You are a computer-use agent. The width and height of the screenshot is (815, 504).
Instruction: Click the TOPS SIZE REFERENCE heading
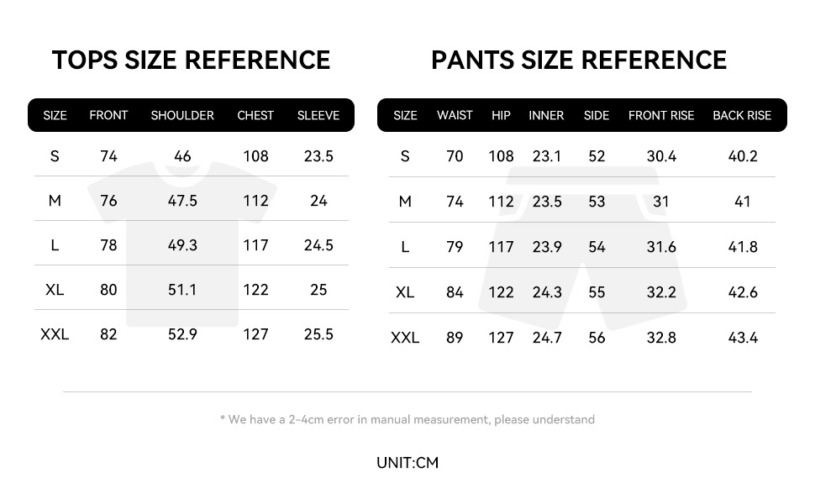coord(191,60)
